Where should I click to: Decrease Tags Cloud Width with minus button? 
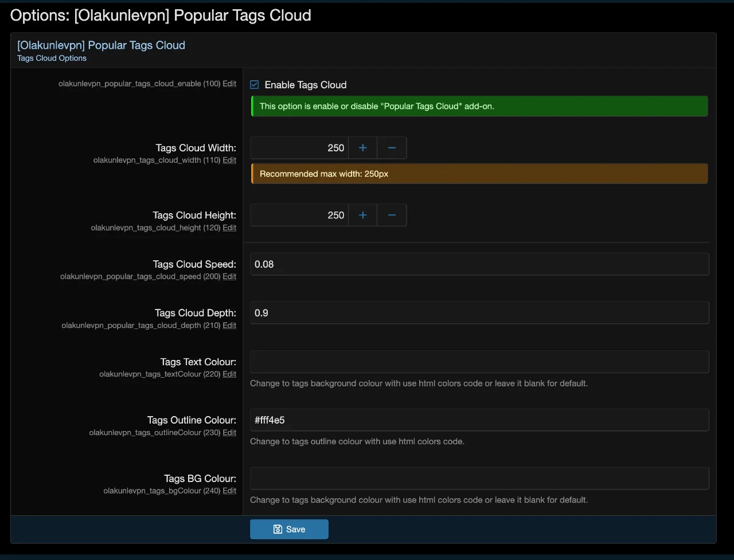[392, 148]
